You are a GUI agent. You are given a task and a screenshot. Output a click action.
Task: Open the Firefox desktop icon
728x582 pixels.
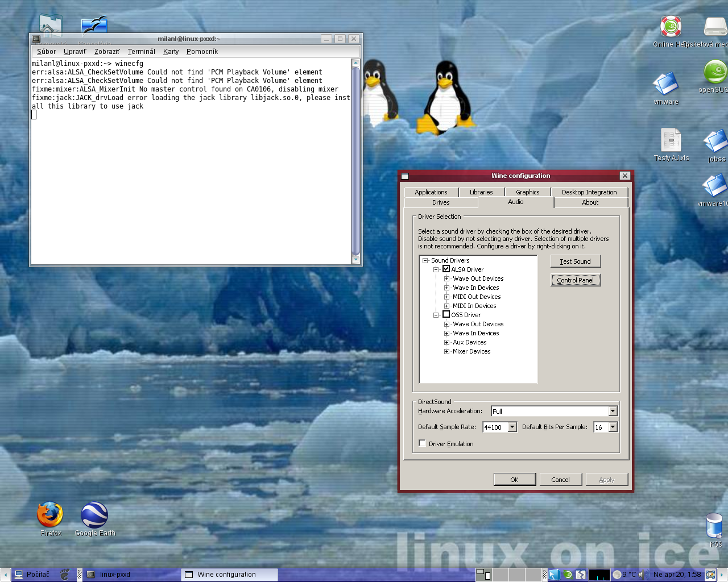50,515
